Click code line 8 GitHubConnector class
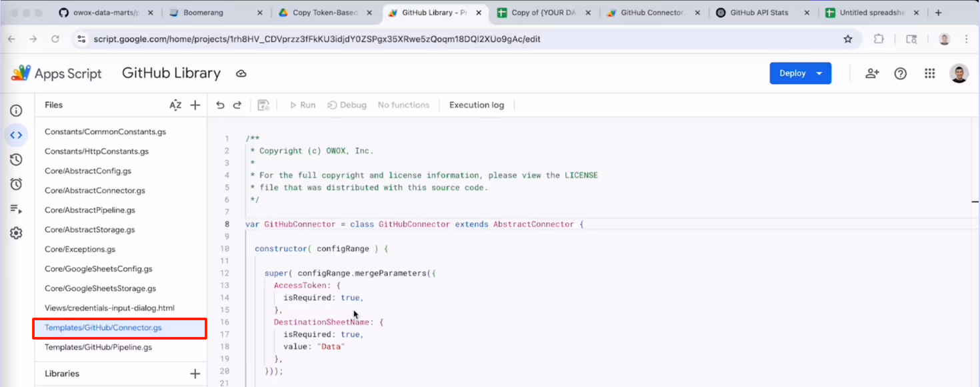 pos(414,224)
